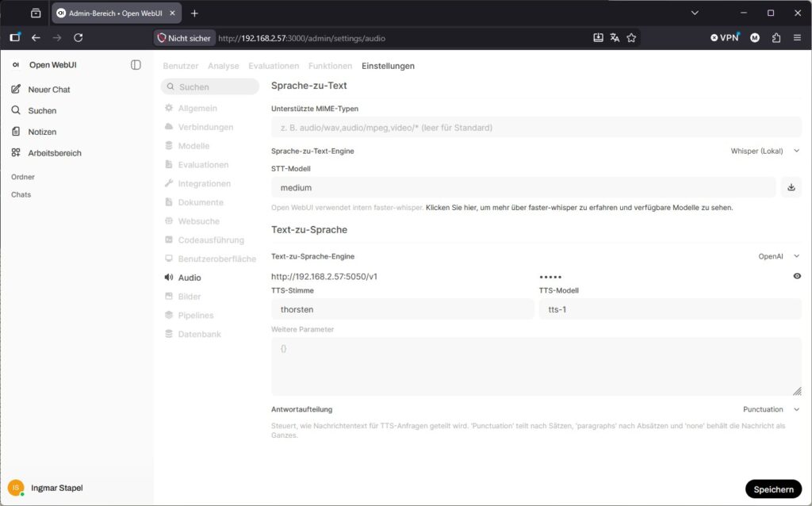Click the settings Suchen search box
This screenshot has width=812, height=506.
coord(209,86)
